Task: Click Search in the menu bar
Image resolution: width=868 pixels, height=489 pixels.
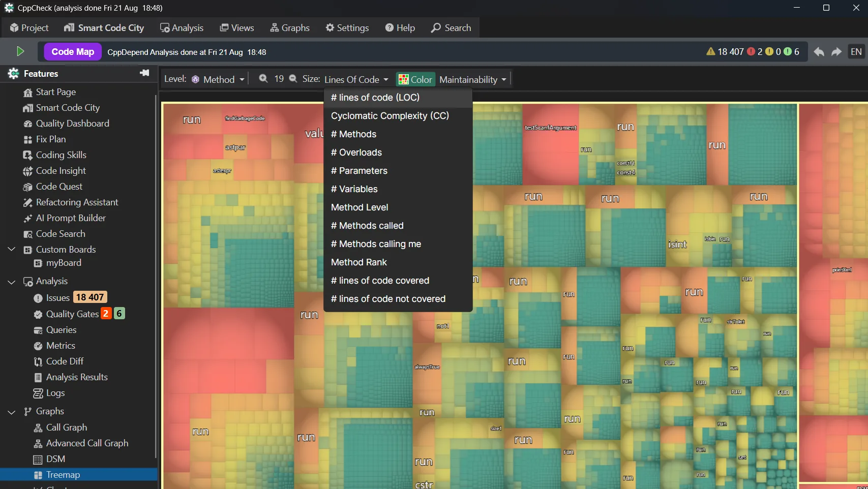Action: point(451,27)
